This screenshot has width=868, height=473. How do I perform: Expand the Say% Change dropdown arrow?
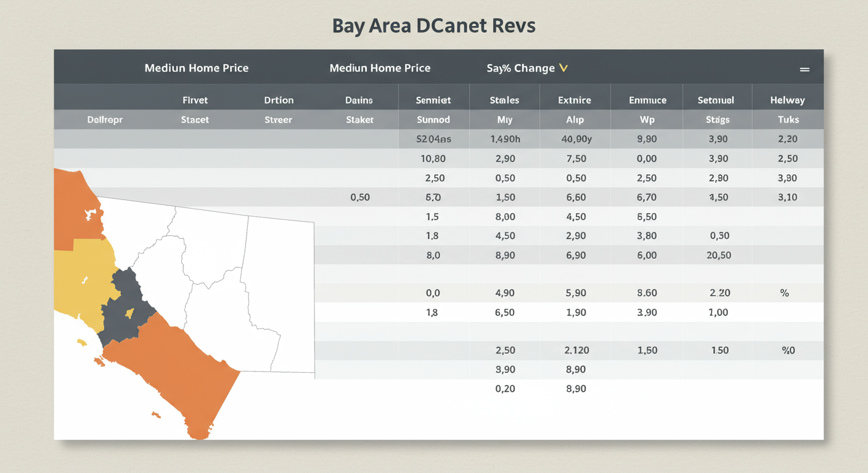(563, 68)
